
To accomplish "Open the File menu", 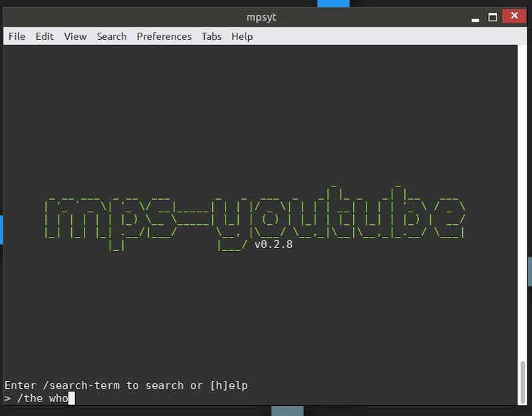I will click(x=17, y=37).
